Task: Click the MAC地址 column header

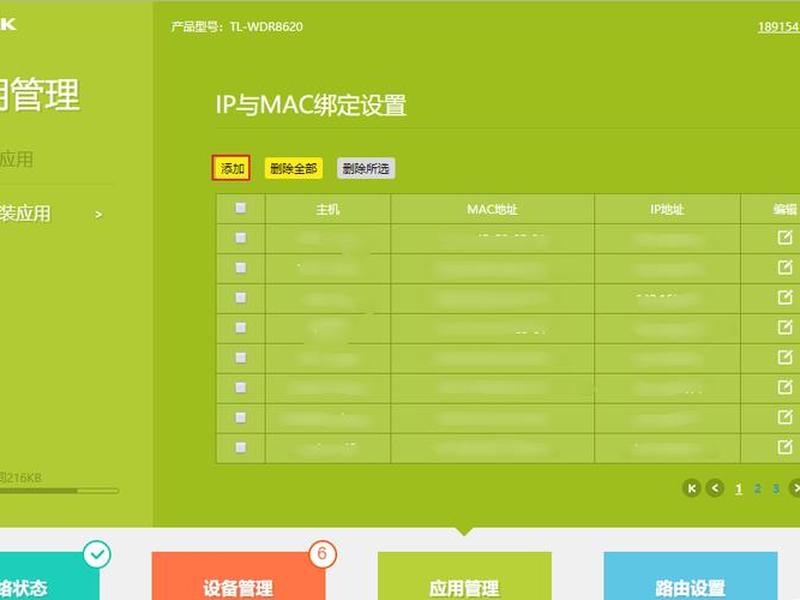Action: click(492, 209)
